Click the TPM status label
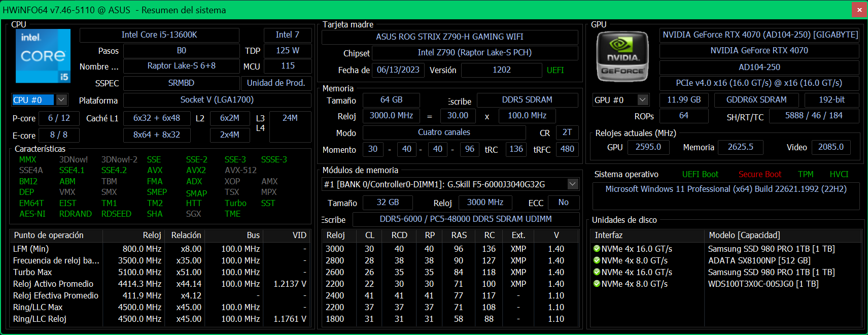 pos(806,175)
